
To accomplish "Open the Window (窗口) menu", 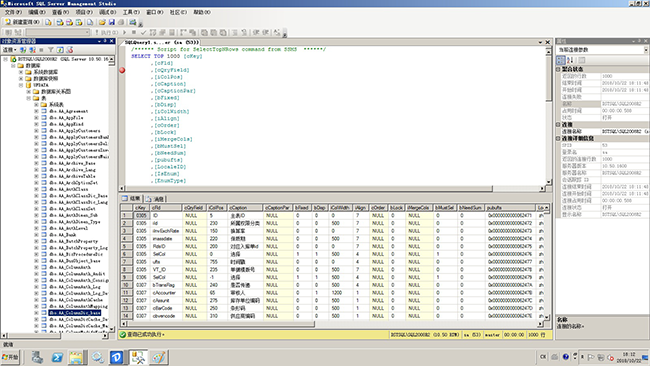I will click(x=155, y=12).
